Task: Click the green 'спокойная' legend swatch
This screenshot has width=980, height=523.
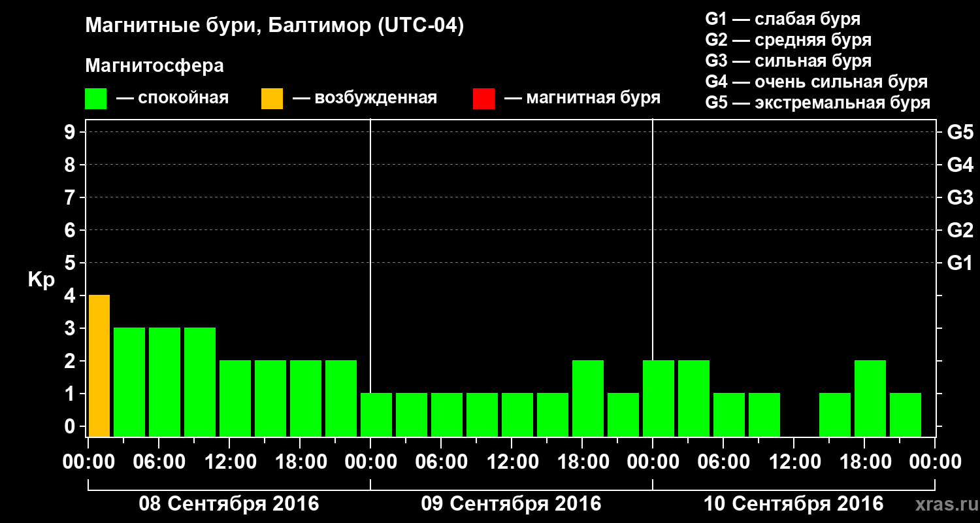Action: pos(96,99)
